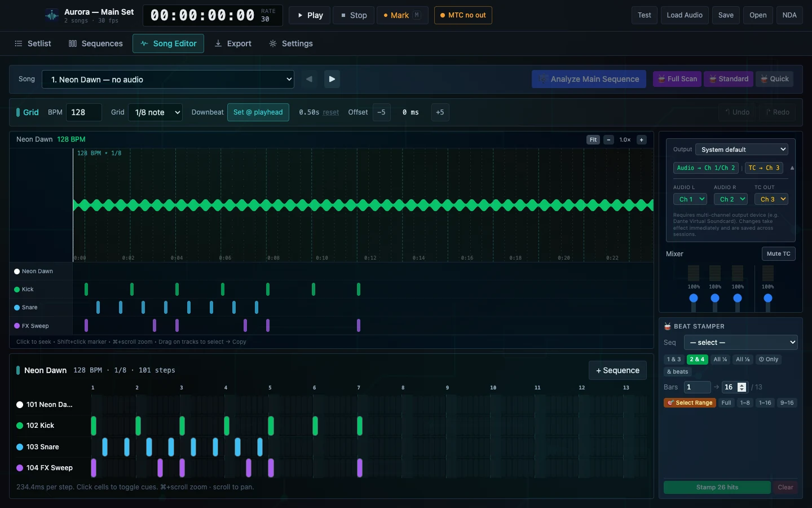Select the 2 & 4 beat pattern
812x508 pixels.
pos(697,360)
